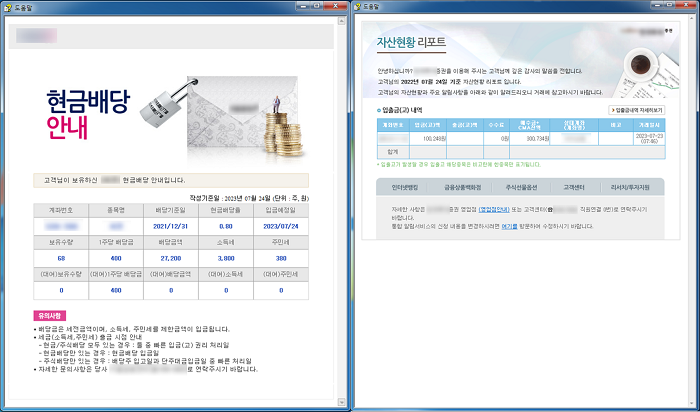Open 입출금내역 자세히보기 button
Image resolution: width=700 pixels, height=412 pixels.
637,110
